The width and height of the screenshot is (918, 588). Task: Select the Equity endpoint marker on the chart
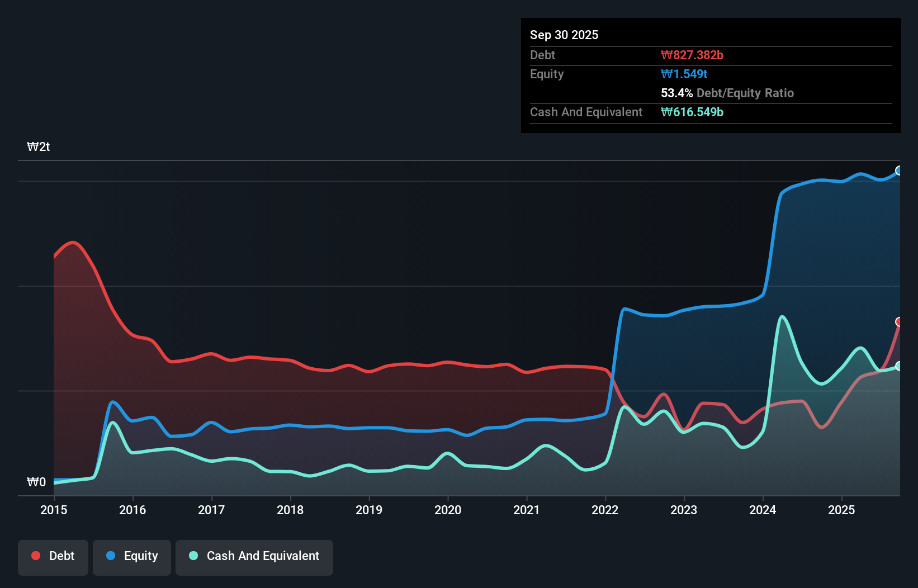[x=899, y=172]
